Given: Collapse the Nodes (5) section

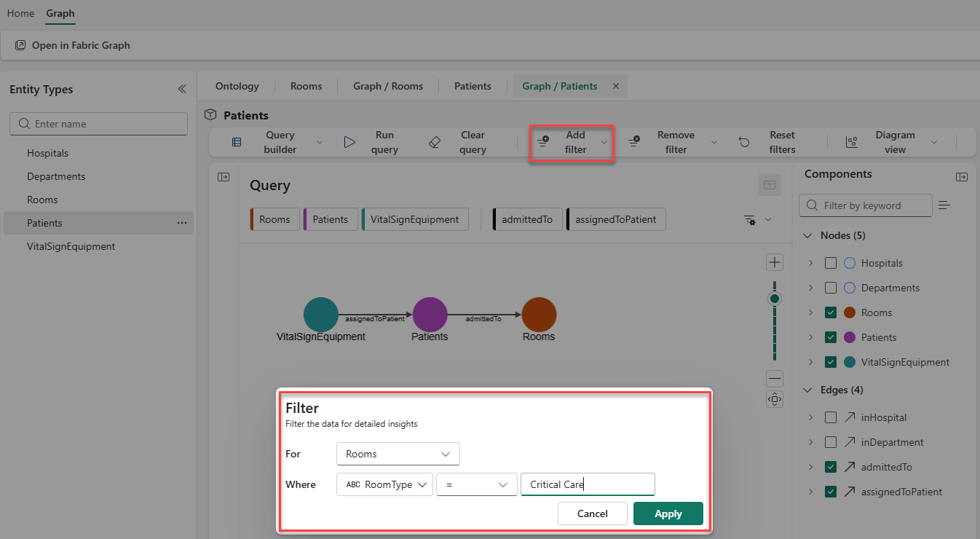Looking at the screenshot, I should pos(807,235).
